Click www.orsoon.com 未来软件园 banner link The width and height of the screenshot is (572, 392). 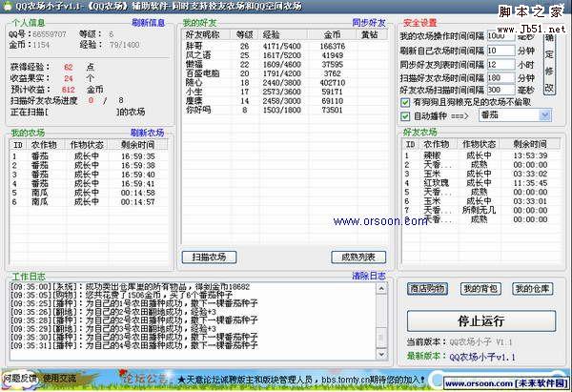(506, 383)
